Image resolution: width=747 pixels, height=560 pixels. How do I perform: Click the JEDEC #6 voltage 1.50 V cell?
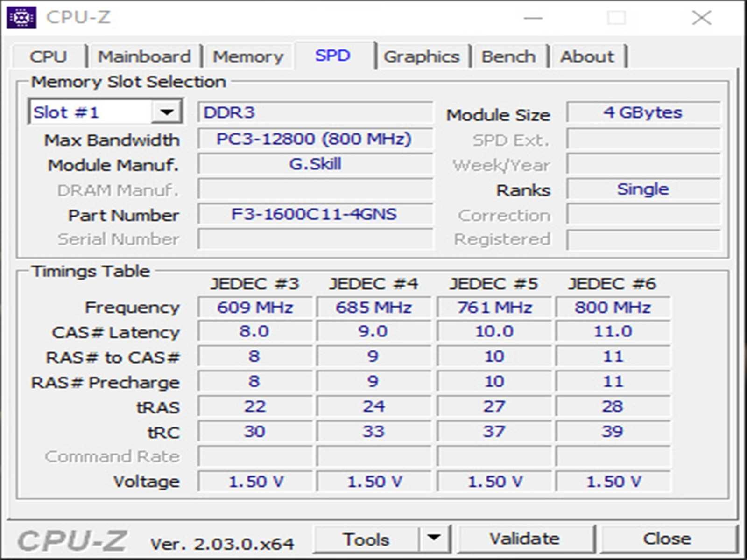click(613, 481)
